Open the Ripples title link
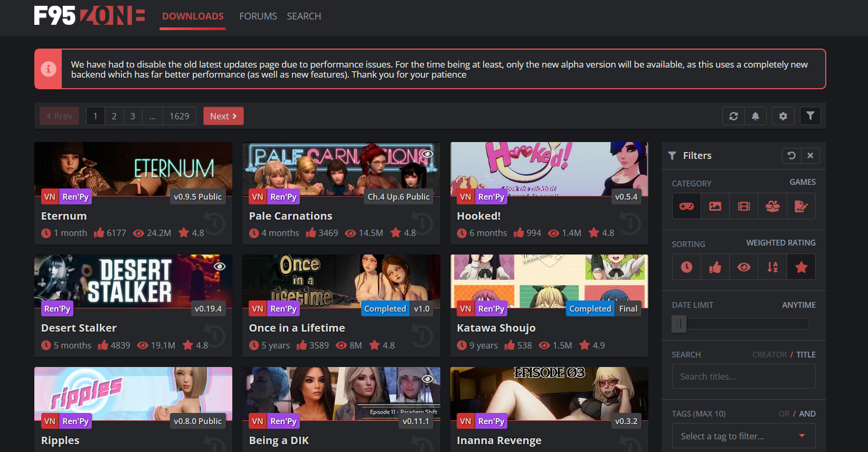 [60, 440]
